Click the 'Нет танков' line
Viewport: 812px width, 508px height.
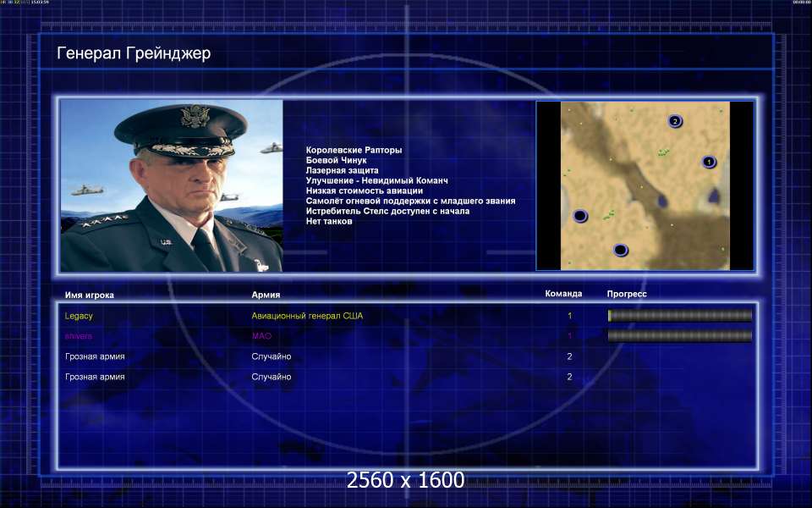pos(329,221)
